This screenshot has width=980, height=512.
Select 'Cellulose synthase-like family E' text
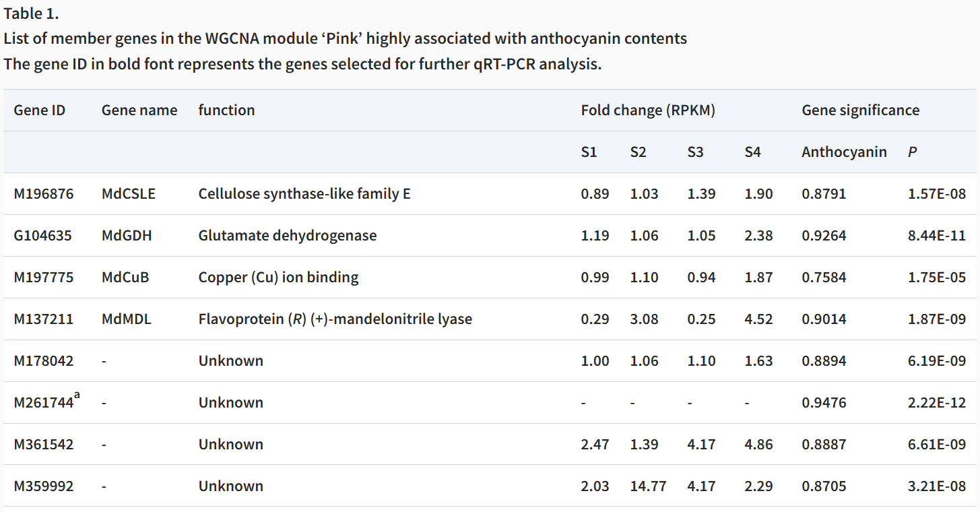pos(304,194)
